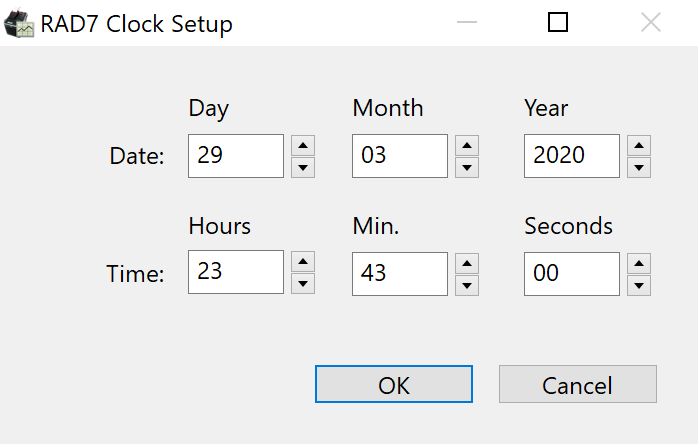Click the Day input field

pyautogui.click(x=236, y=156)
